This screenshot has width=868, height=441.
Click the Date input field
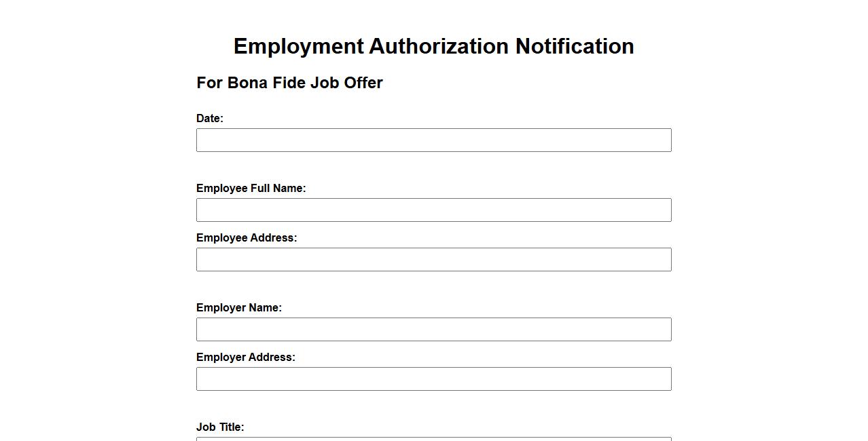pos(433,140)
